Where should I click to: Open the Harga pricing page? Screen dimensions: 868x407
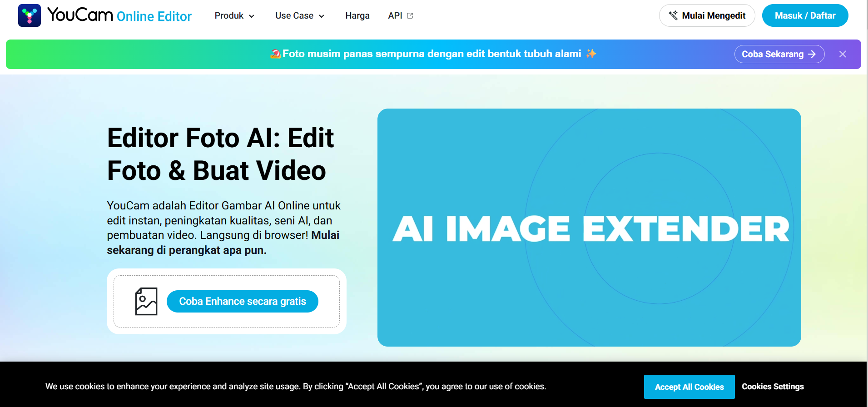tap(357, 16)
